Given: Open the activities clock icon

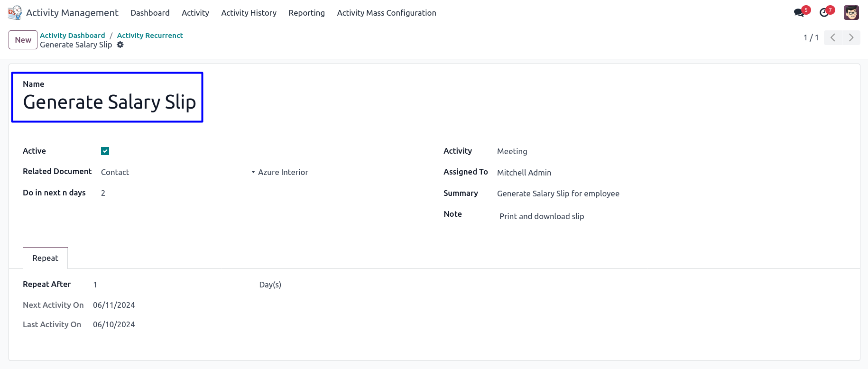Looking at the screenshot, I should click(824, 13).
